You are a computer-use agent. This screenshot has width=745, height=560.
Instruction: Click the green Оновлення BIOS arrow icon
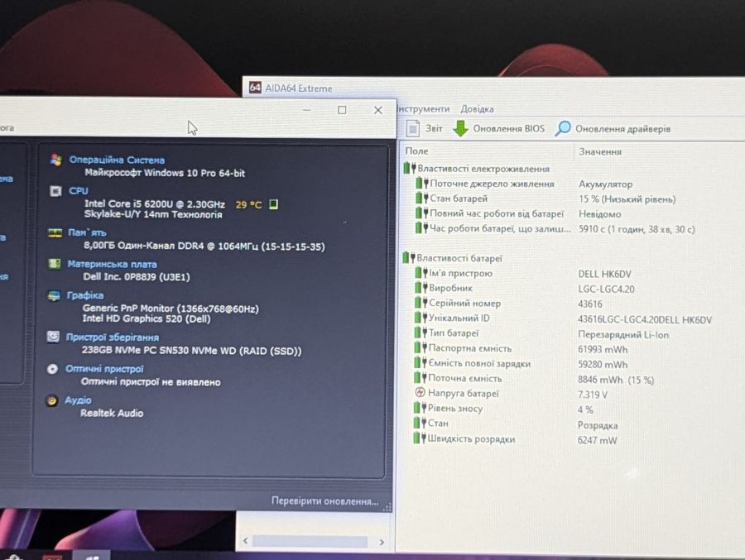coord(460,128)
